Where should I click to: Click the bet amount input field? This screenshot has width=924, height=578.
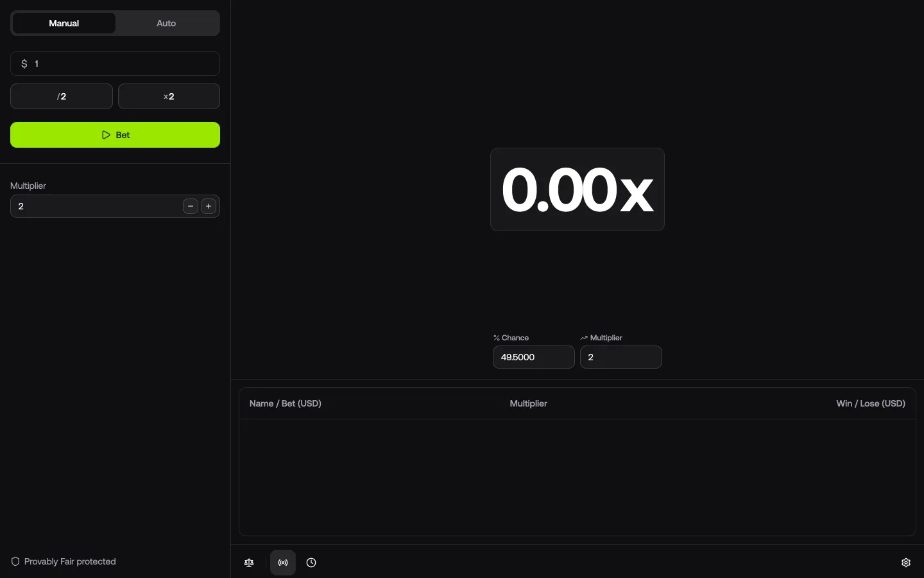116,64
